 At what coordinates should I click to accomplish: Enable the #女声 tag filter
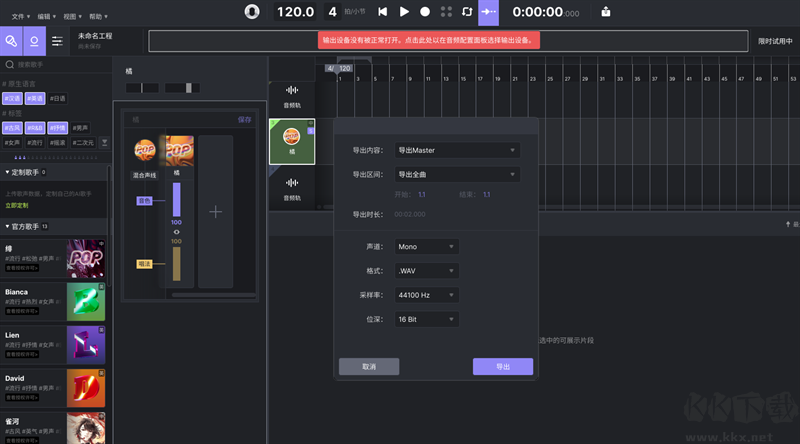pos(12,142)
